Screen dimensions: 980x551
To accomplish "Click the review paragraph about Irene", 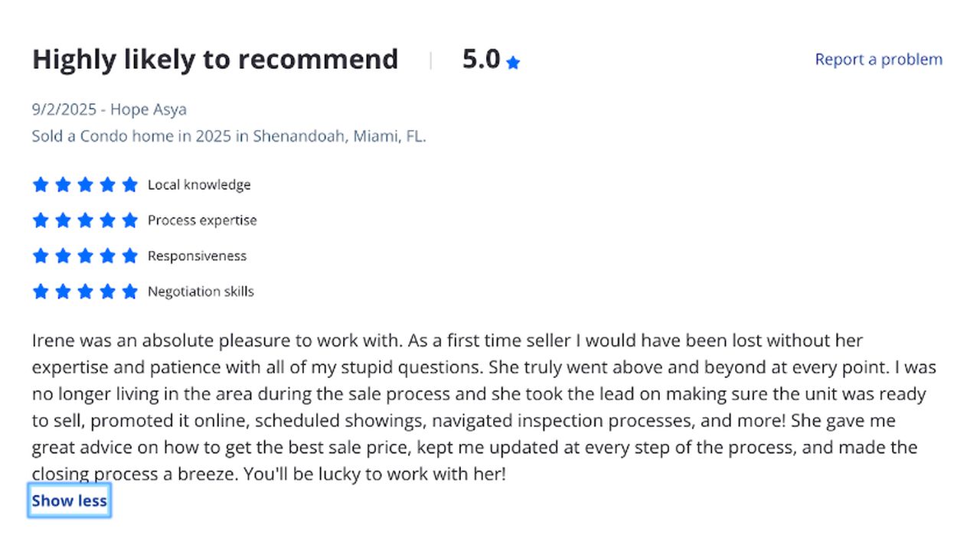I will coord(484,407).
